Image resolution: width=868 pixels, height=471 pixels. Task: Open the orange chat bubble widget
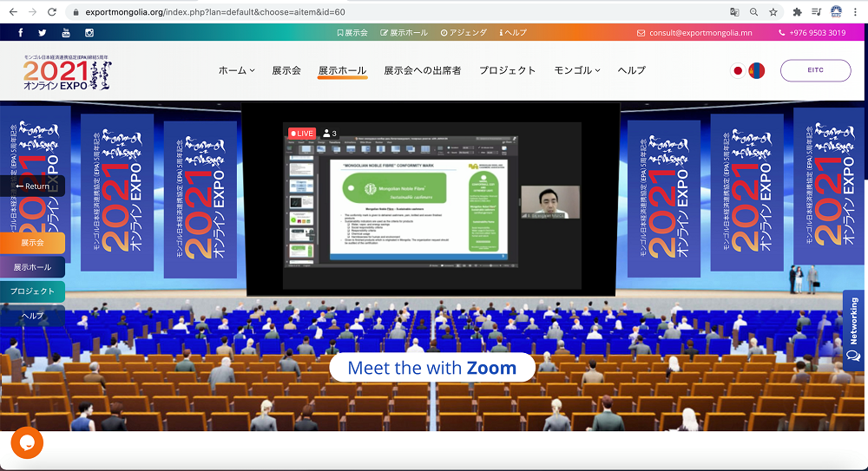pos(27,443)
